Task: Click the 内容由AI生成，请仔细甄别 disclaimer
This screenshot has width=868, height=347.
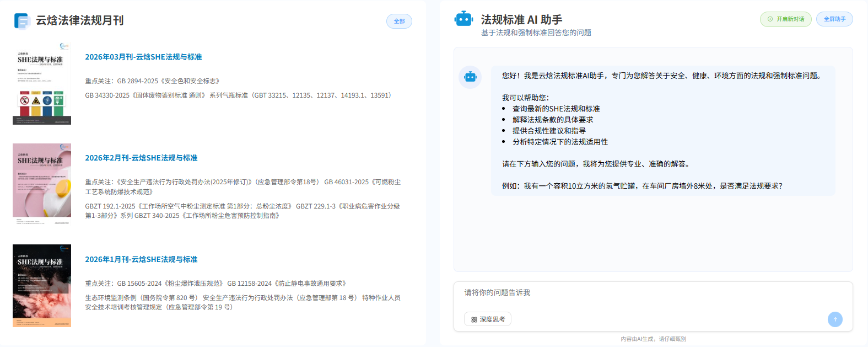Action: point(653,339)
